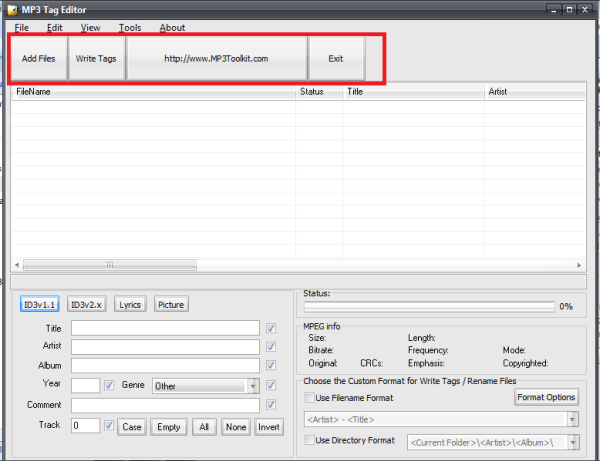
Task: Switch to the Lyrics tab
Action: pyautogui.click(x=130, y=305)
